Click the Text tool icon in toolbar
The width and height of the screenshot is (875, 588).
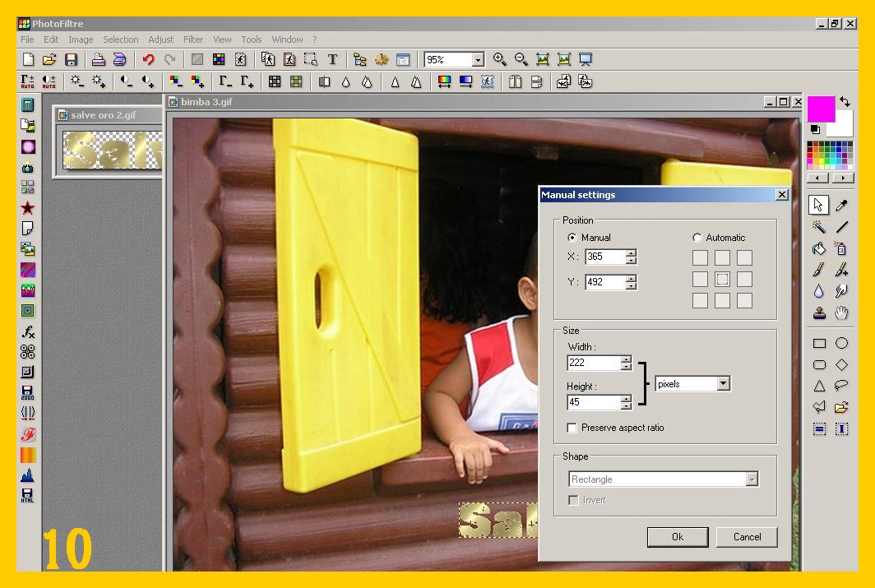(332, 59)
